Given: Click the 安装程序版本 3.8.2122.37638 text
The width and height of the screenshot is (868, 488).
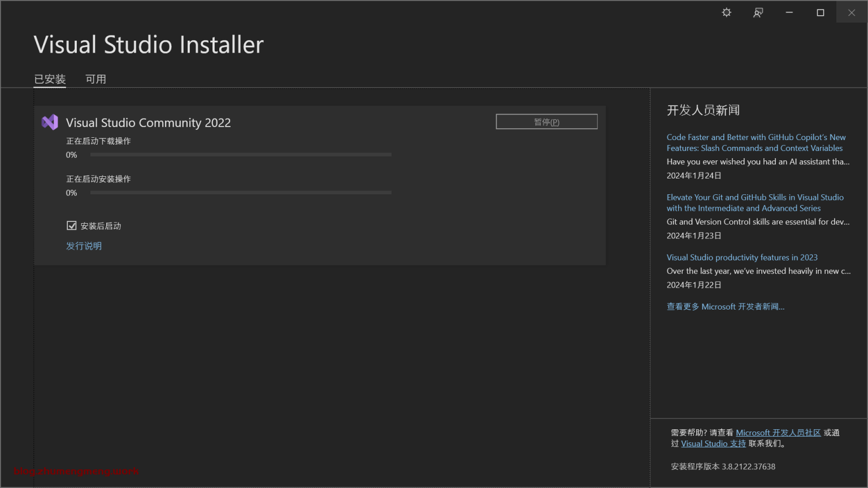Looking at the screenshot, I should point(723,467).
